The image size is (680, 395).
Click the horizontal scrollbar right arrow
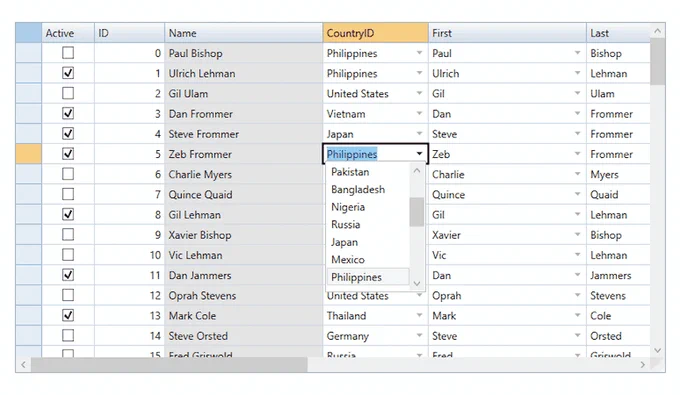[x=643, y=365]
